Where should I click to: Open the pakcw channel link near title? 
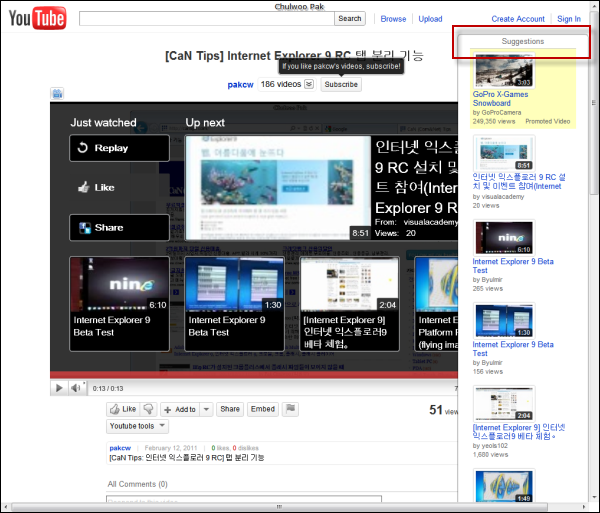tap(240, 85)
